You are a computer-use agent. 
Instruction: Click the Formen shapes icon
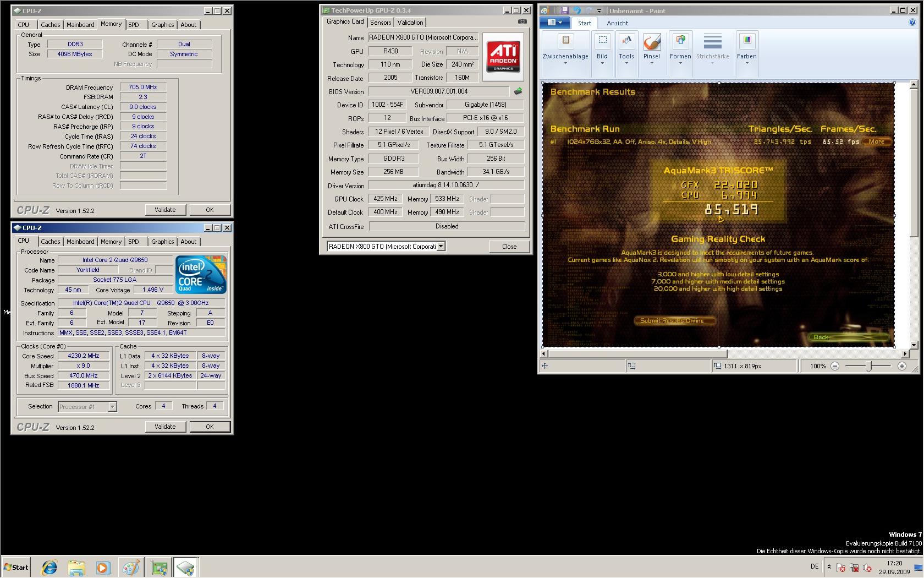point(680,41)
